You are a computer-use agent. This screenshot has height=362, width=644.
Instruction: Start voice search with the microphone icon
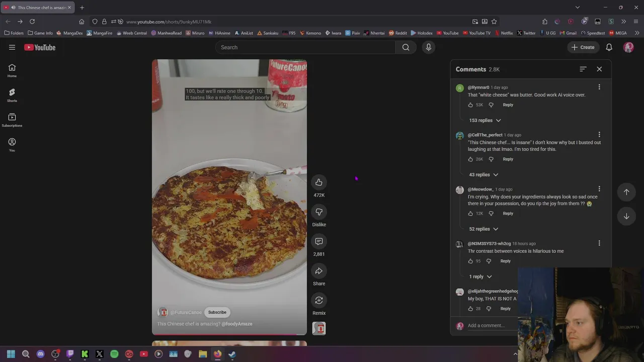429,47
